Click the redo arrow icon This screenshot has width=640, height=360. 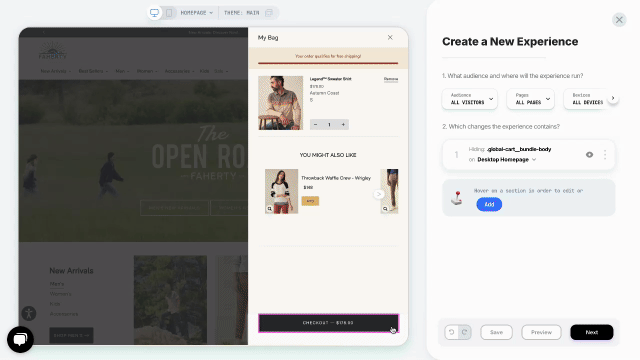pos(464,332)
